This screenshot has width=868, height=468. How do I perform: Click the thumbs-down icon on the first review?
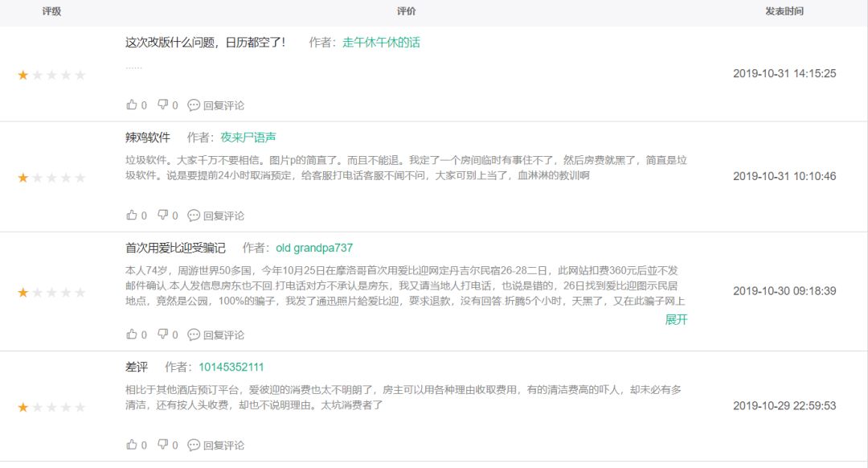click(163, 104)
